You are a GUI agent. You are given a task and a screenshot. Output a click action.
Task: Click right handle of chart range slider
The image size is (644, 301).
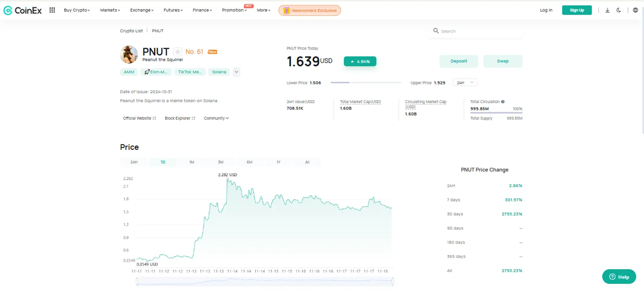tap(393, 282)
